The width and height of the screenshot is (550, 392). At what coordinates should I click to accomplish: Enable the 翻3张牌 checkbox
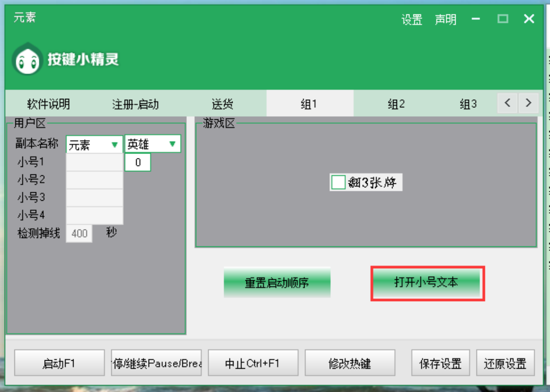click(338, 182)
